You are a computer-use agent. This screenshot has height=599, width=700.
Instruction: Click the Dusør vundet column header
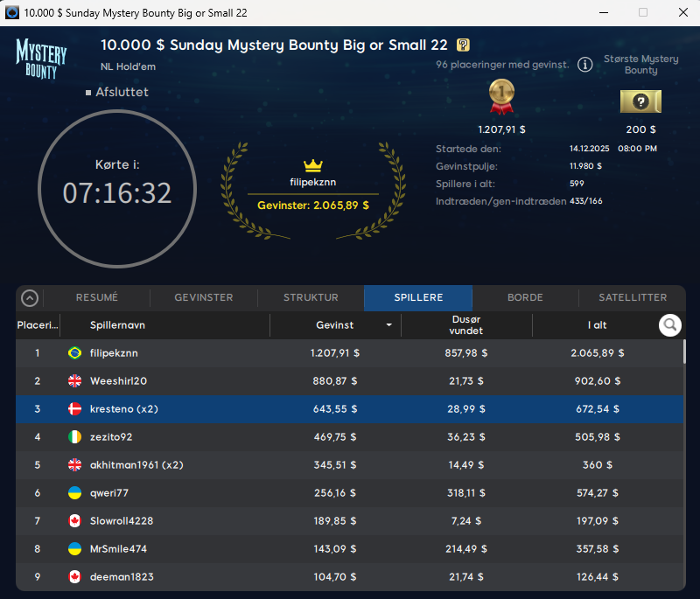click(x=465, y=325)
